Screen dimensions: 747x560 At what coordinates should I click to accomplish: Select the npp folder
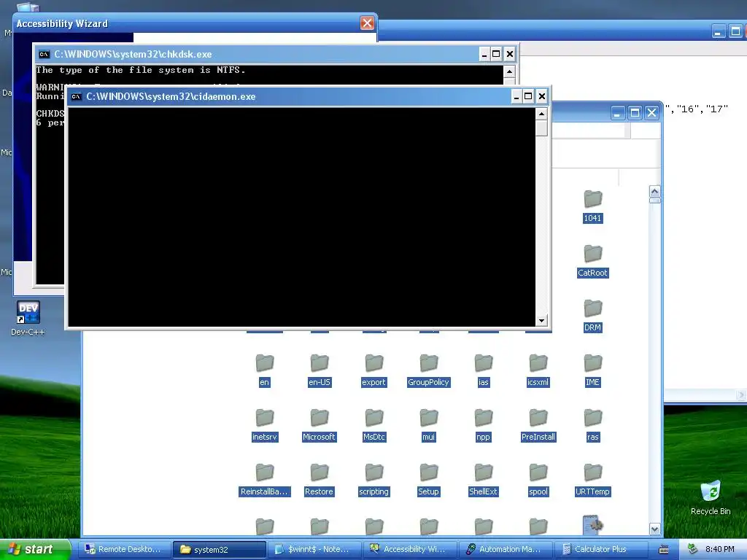point(483,426)
